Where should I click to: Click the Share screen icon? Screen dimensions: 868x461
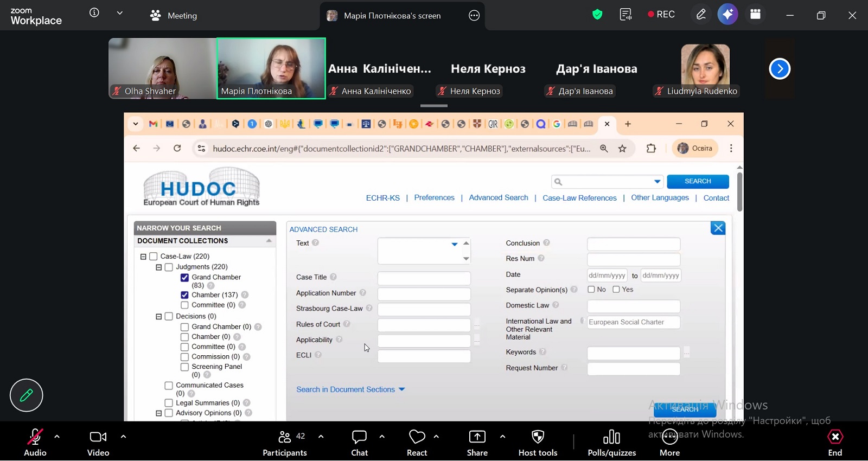pos(477,437)
